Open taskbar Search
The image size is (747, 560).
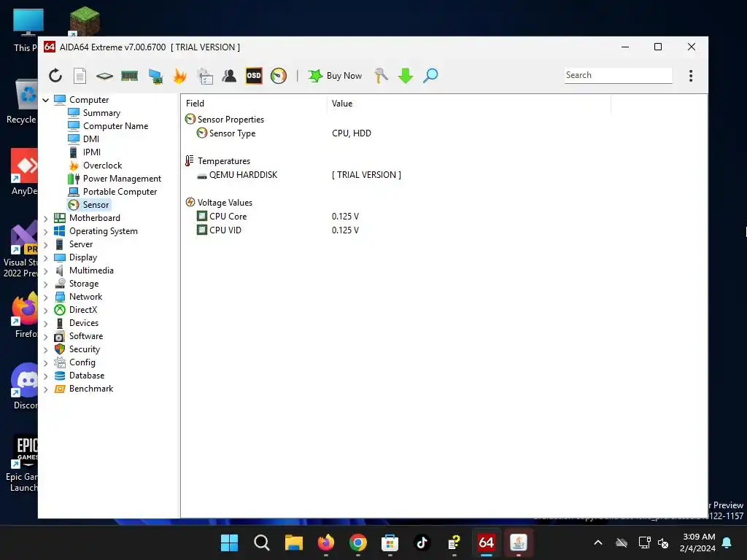pyautogui.click(x=262, y=542)
